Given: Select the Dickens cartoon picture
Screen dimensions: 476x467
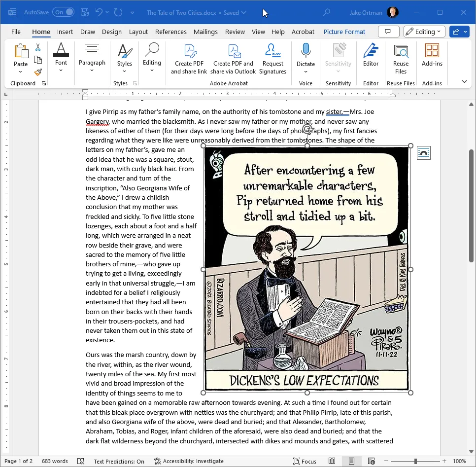Looking at the screenshot, I should click(306, 269).
